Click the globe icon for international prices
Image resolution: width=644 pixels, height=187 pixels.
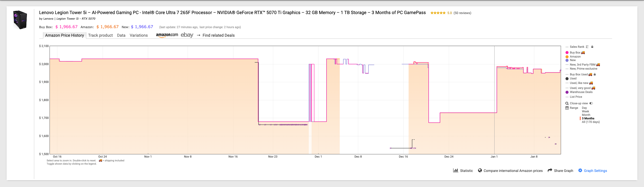point(480,170)
